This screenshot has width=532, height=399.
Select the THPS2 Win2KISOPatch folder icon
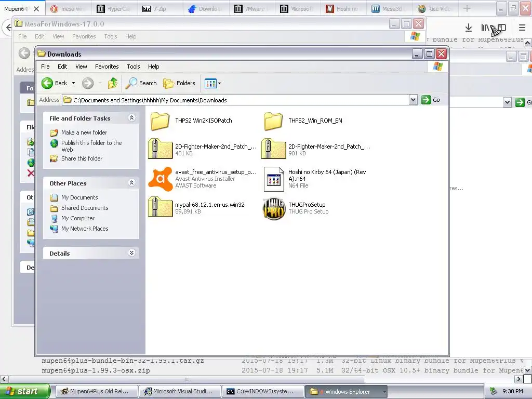tap(160, 121)
